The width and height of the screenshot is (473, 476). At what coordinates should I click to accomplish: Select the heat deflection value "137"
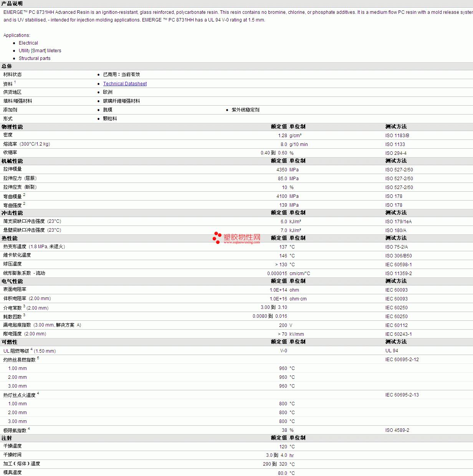(283, 247)
